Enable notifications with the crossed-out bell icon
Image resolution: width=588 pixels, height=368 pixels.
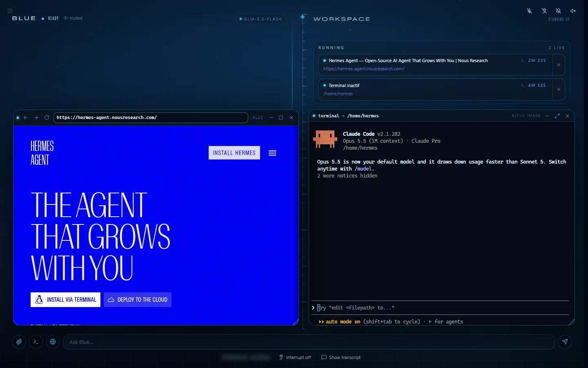point(558,11)
